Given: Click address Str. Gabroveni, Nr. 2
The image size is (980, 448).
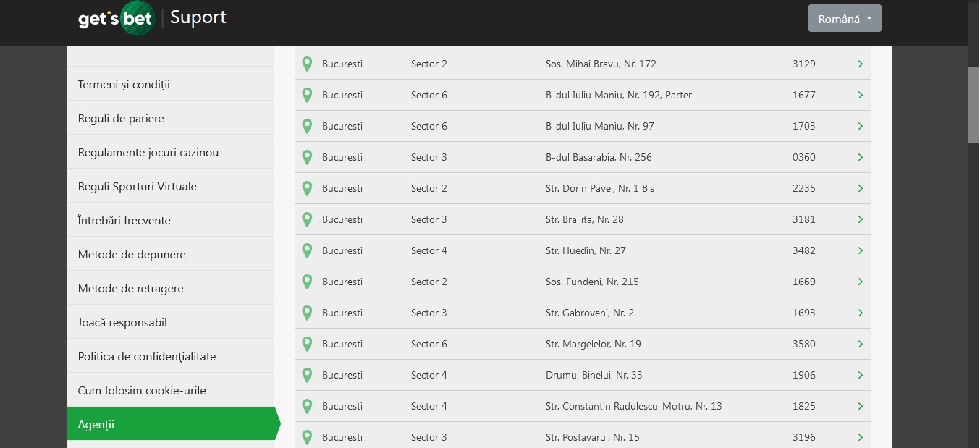Looking at the screenshot, I should click(590, 313).
